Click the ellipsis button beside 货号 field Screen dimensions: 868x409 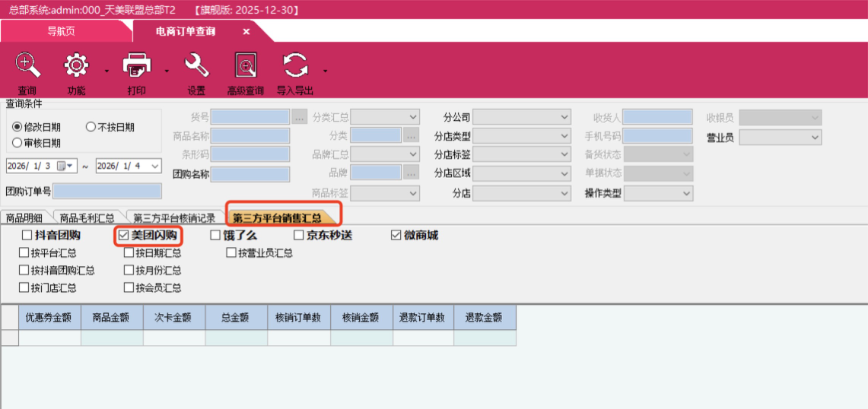299,117
